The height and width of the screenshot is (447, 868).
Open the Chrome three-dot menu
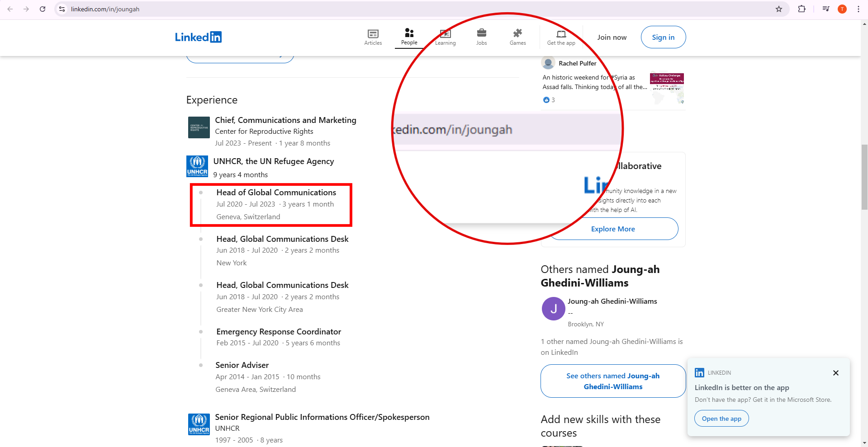point(859,9)
